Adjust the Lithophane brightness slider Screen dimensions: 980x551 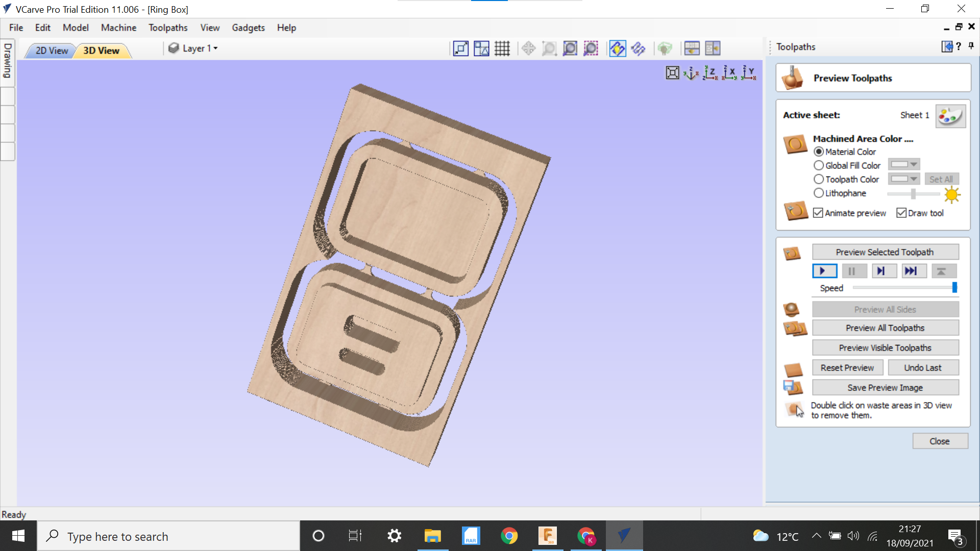point(913,193)
